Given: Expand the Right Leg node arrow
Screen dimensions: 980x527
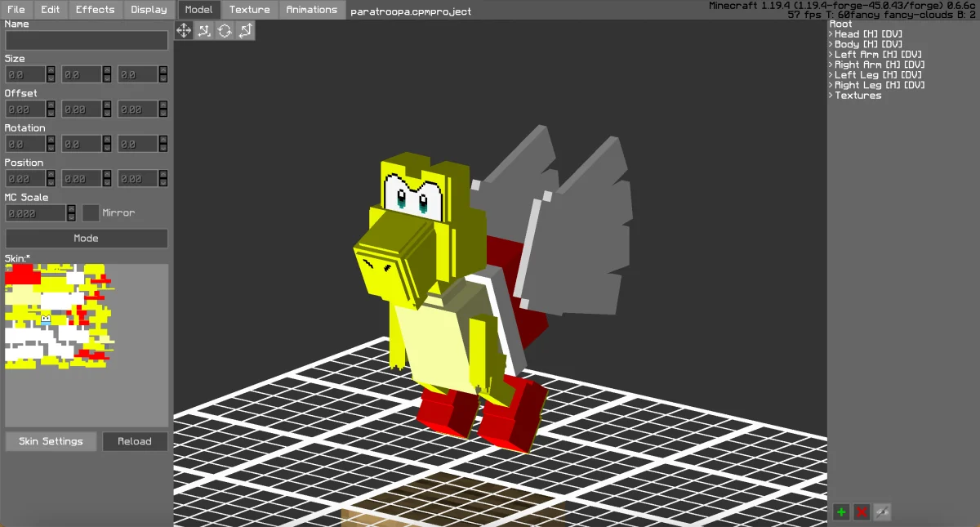Looking at the screenshot, I should [x=831, y=85].
